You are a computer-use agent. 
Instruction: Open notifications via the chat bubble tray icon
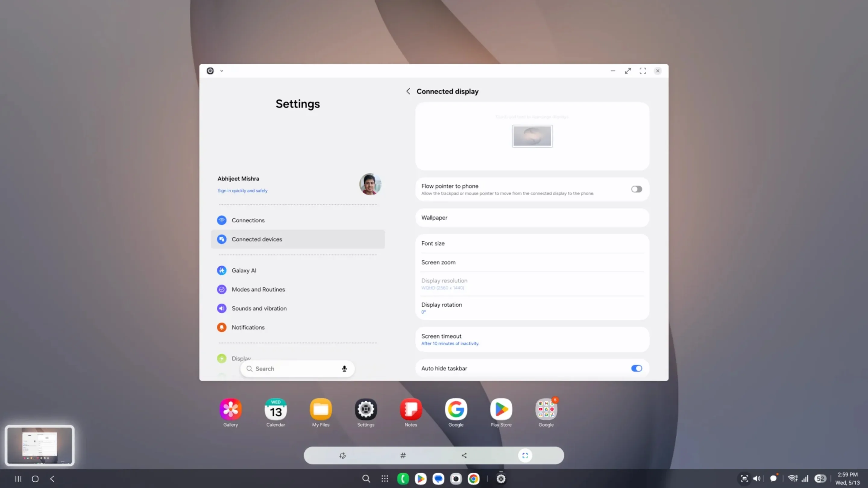tap(774, 478)
